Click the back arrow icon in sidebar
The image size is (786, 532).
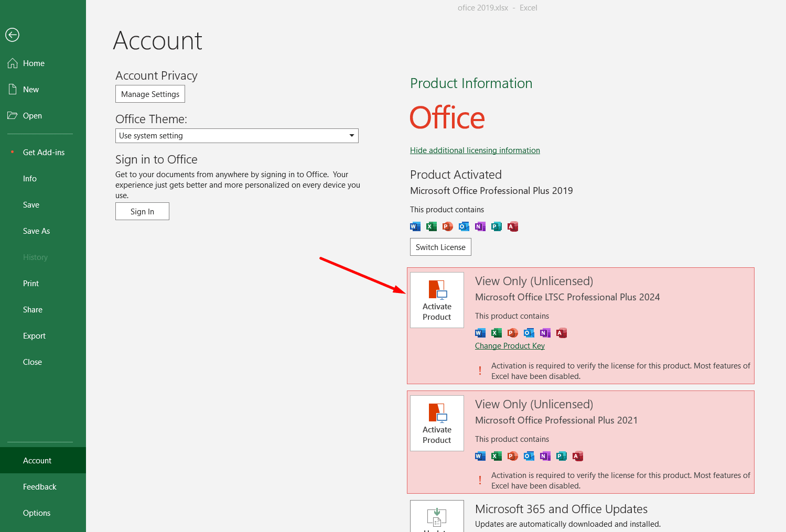coord(13,35)
